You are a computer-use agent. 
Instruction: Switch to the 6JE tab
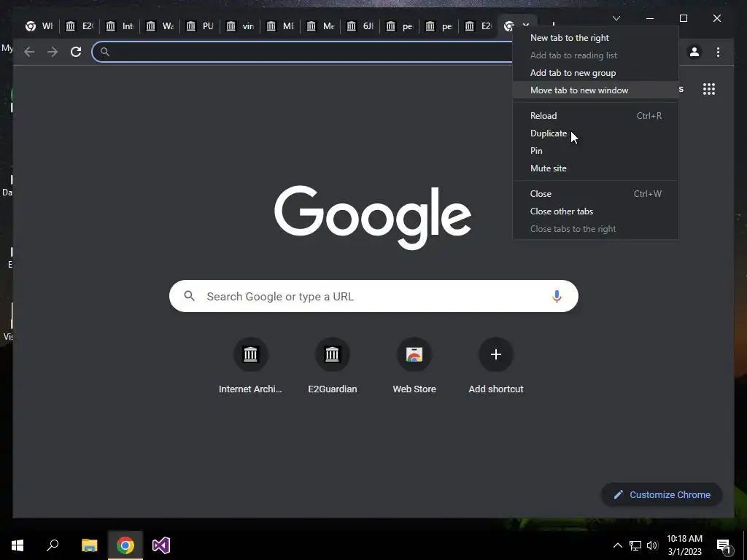(x=360, y=26)
